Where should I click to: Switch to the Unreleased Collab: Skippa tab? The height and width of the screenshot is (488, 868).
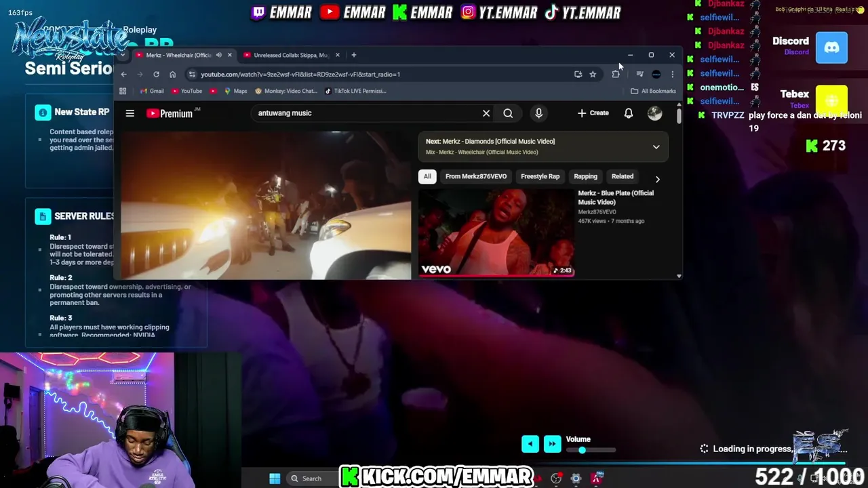pyautogui.click(x=291, y=55)
